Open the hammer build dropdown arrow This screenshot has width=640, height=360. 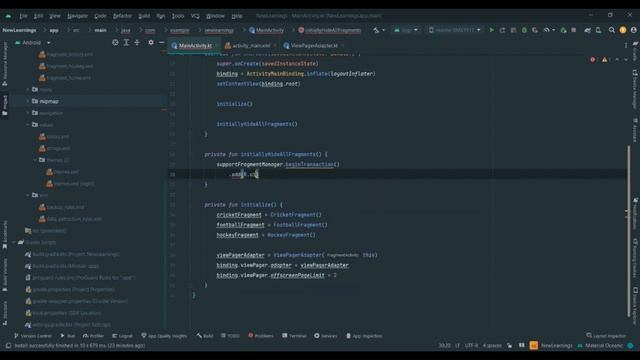click(x=383, y=30)
